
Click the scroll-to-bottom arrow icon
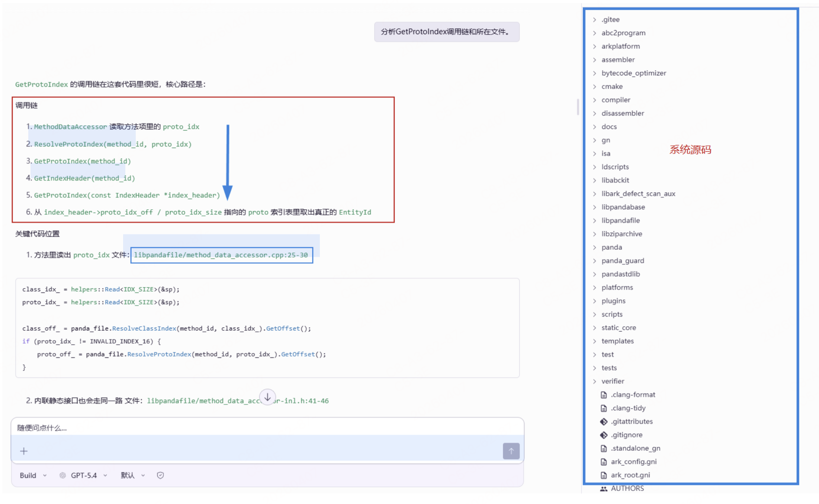pyautogui.click(x=267, y=397)
